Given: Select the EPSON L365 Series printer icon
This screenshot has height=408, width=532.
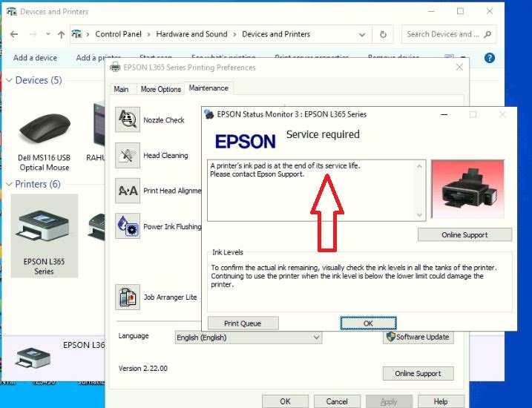Looking at the screenshot, I should [x=44, y=236].
